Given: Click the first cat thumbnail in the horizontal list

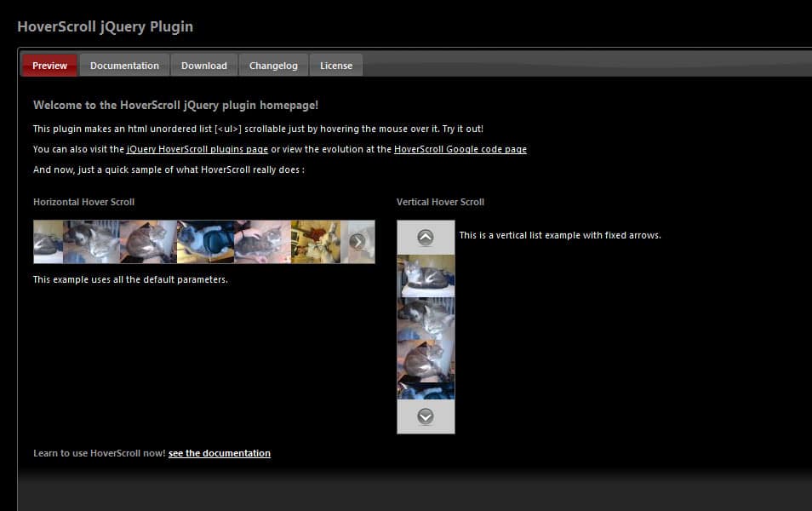Looking at the screenshot, I should click(x=49, y=241).
